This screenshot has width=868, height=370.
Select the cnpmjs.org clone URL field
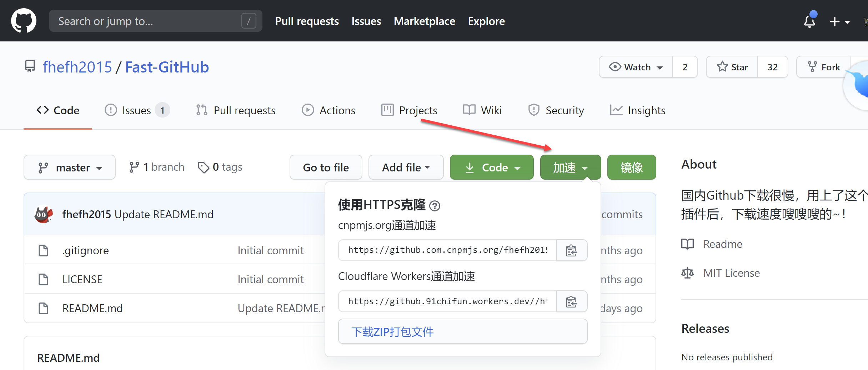click(x=447, y=250)
